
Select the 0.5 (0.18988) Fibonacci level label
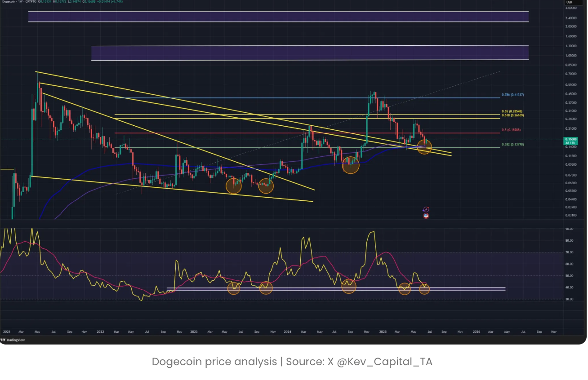[x=512, y=130]
